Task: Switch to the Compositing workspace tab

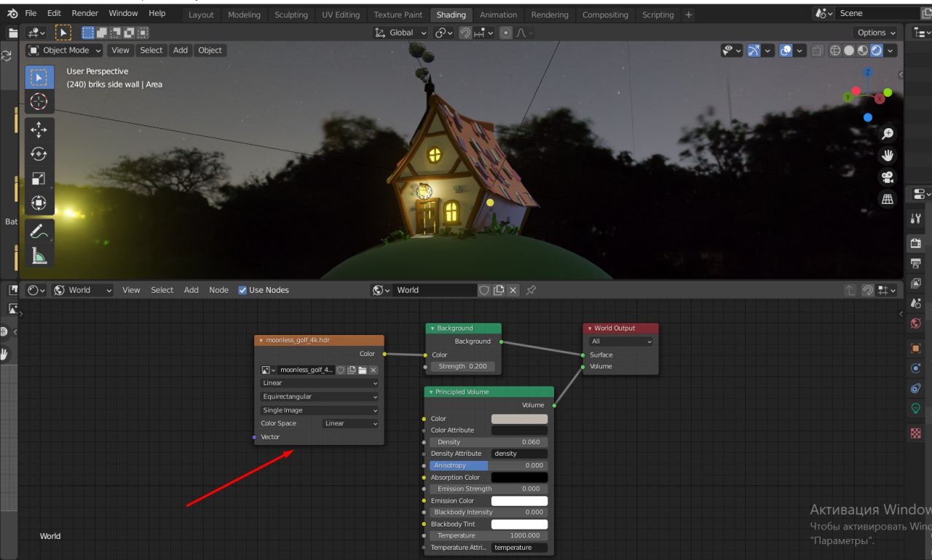Action: pyautogui.click(x=605, y=15)
